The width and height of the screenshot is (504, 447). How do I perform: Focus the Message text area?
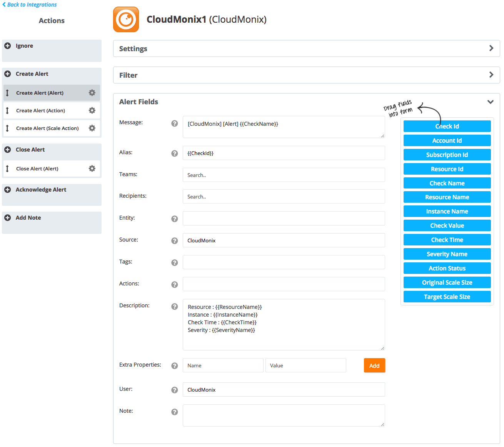[284, 127]
